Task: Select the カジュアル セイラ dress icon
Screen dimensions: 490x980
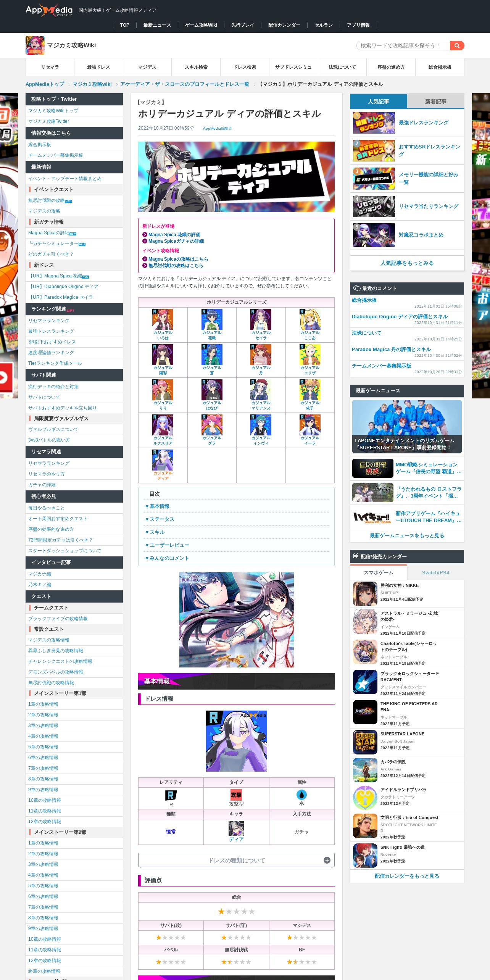Action: (261, 319)
